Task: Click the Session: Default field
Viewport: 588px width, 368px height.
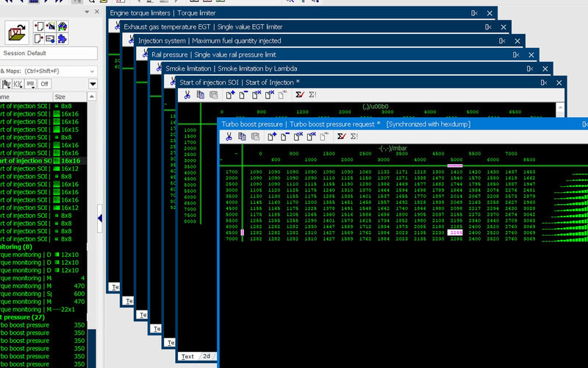Action: point(49,53)
